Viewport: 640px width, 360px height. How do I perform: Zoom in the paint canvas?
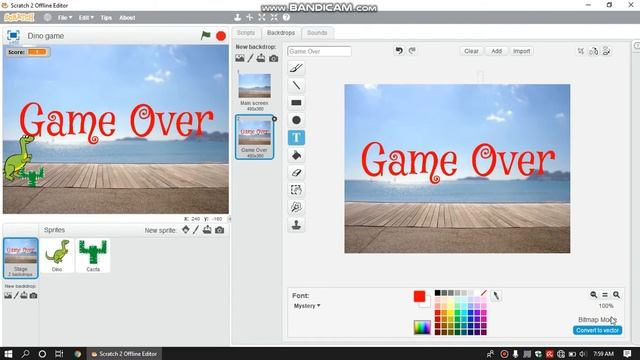(616, 295)
